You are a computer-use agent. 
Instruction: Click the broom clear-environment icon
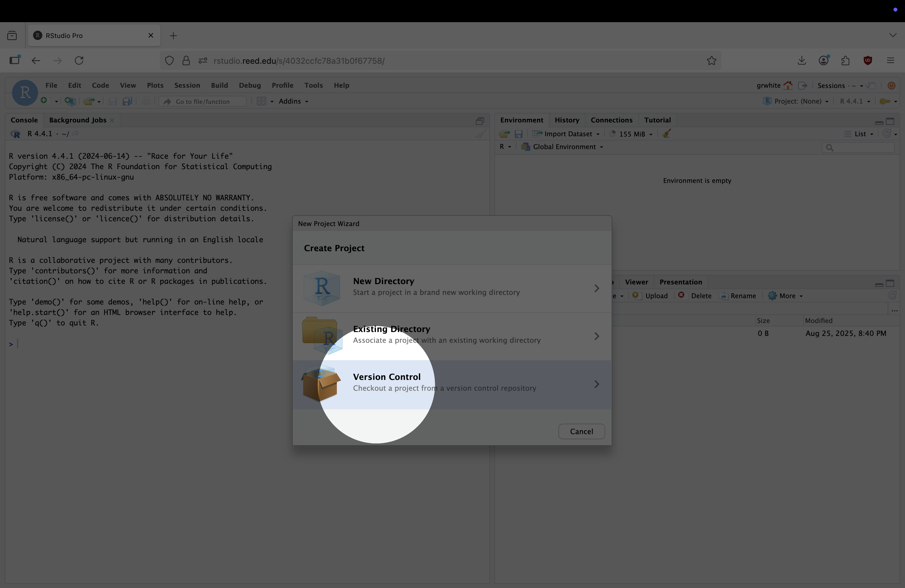(x=666, y=134)
